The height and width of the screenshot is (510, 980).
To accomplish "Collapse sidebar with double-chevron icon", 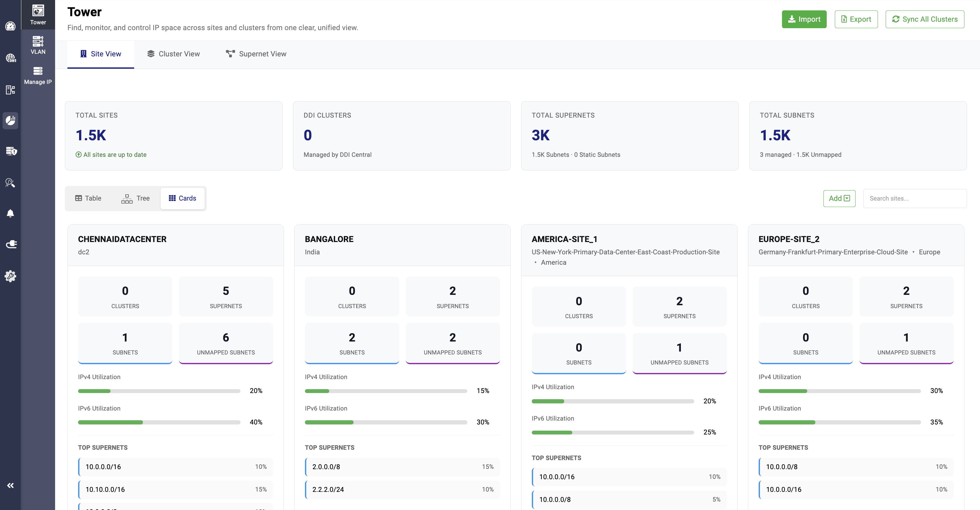I will (10, 485).
